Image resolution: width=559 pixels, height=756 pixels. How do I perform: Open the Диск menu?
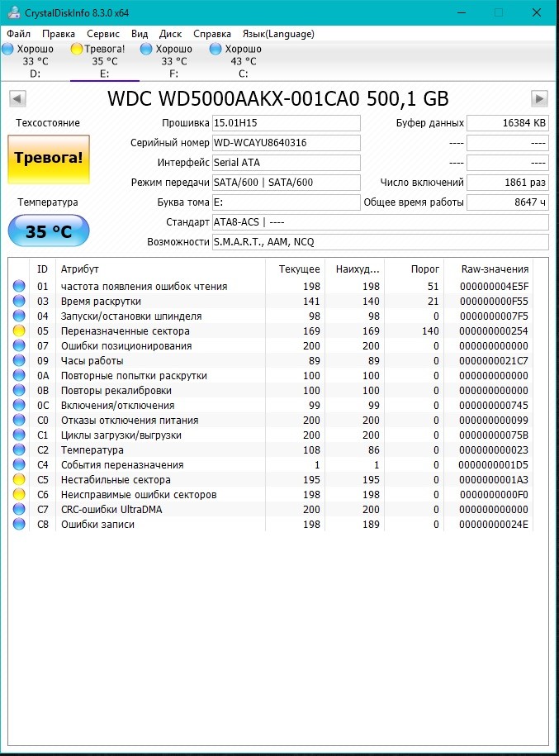(x=171, y=34)
